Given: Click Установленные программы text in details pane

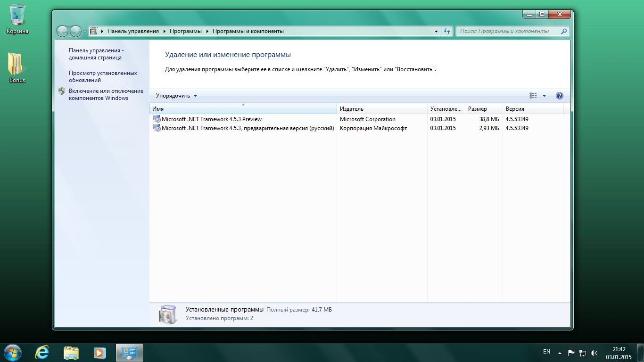Looking at the screenshot, I should point(224,310).
